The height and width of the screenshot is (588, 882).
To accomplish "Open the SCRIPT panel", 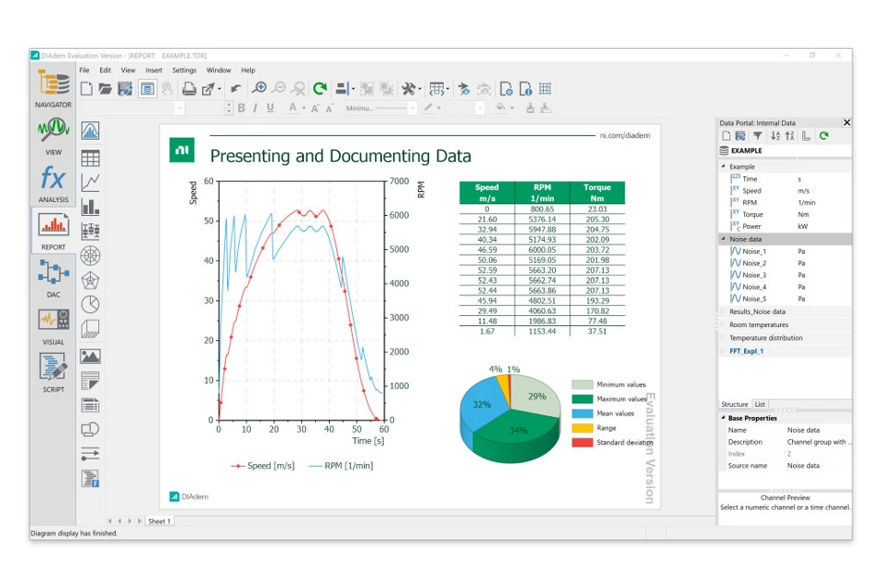I will click(x=53, y=371).
